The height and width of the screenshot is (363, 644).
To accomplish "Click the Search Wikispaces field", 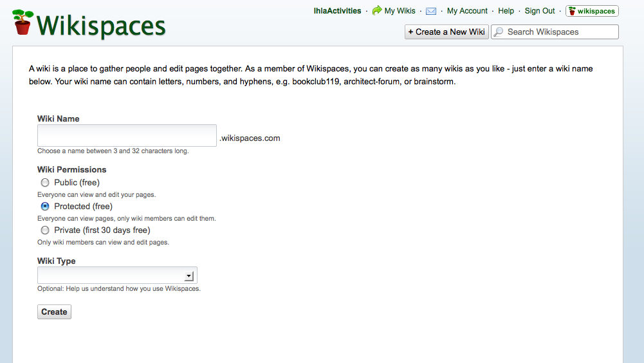I will coord(560,32).
